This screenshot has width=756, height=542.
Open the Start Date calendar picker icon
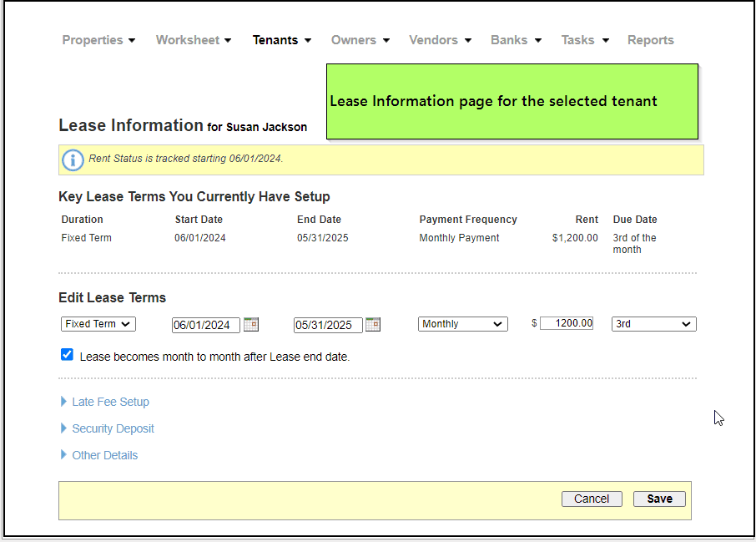click(251, 324)
